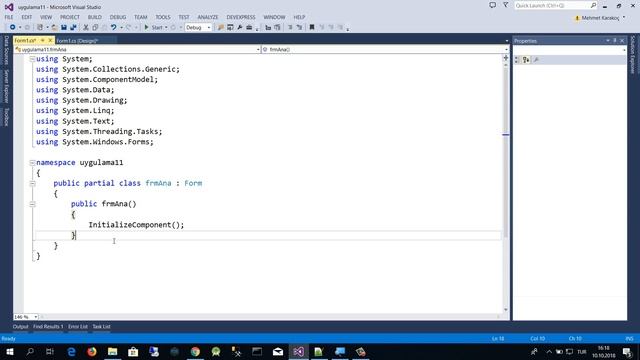This screenshot has width=640, height=360.
Task: Open File Explorer from the taskbar
Action: [113, 351]
